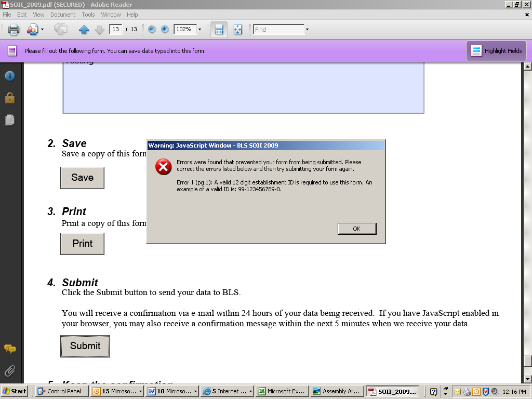Click the Submit button on the form
This screenshot has width=532, height=399.
[85, 346]
